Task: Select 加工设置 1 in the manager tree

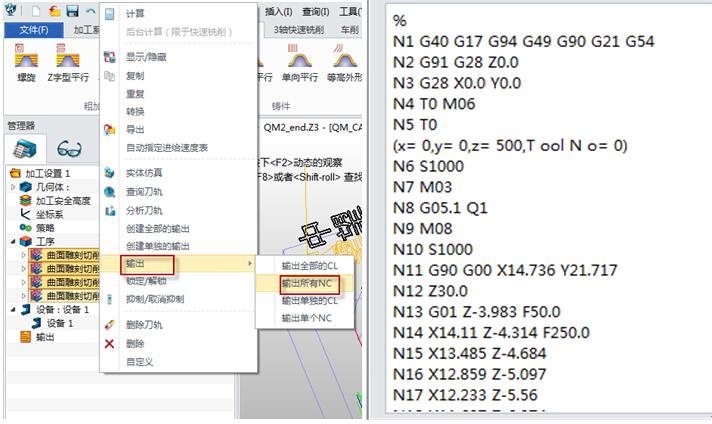Action: click(x=47, y=173)
